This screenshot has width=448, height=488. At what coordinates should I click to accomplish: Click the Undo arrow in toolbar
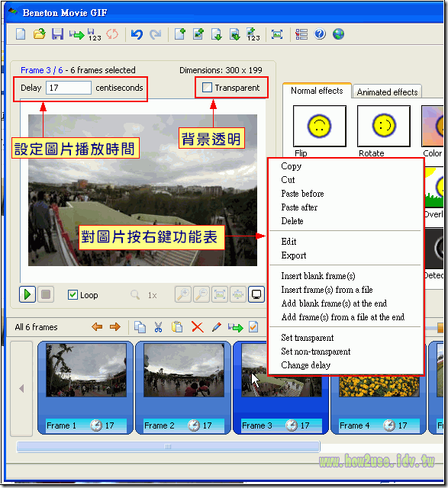pyautogui.click(x=137, y=34)
